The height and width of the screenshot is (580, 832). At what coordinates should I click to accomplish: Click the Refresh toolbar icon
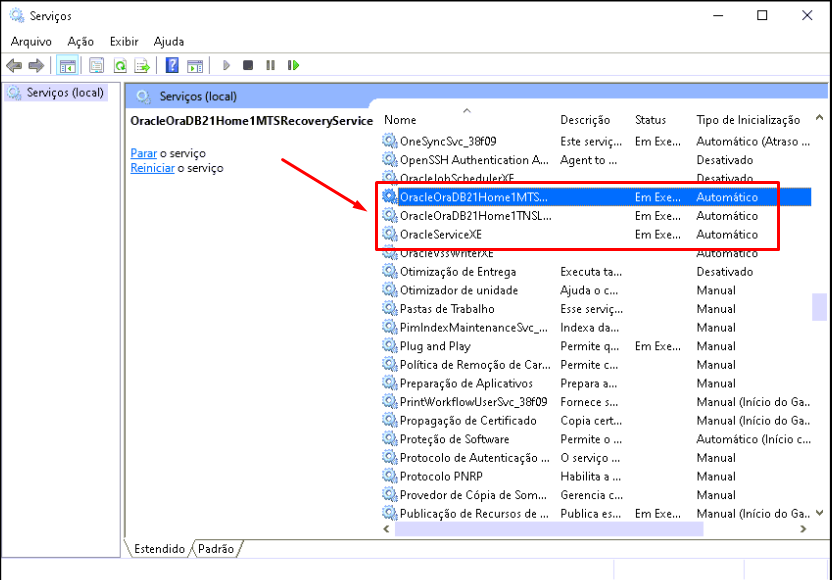(x=120, y=66)
